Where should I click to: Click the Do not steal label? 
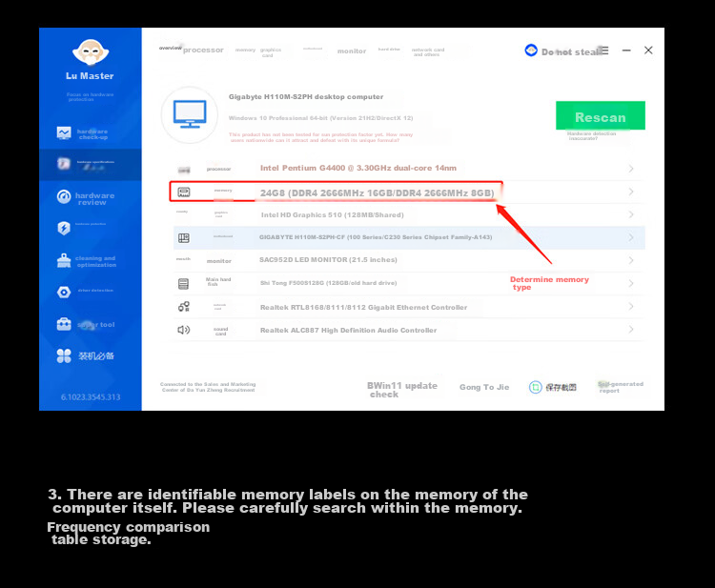tap(570, 52)
